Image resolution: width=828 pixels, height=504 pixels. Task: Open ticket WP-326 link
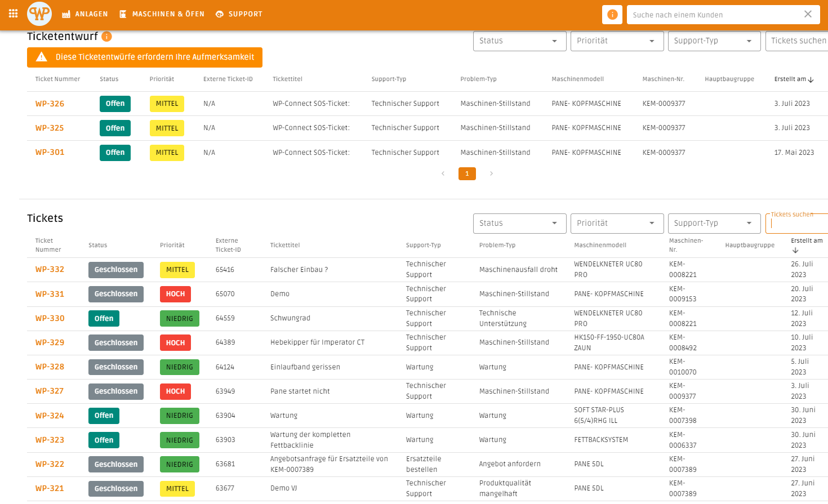50,104
